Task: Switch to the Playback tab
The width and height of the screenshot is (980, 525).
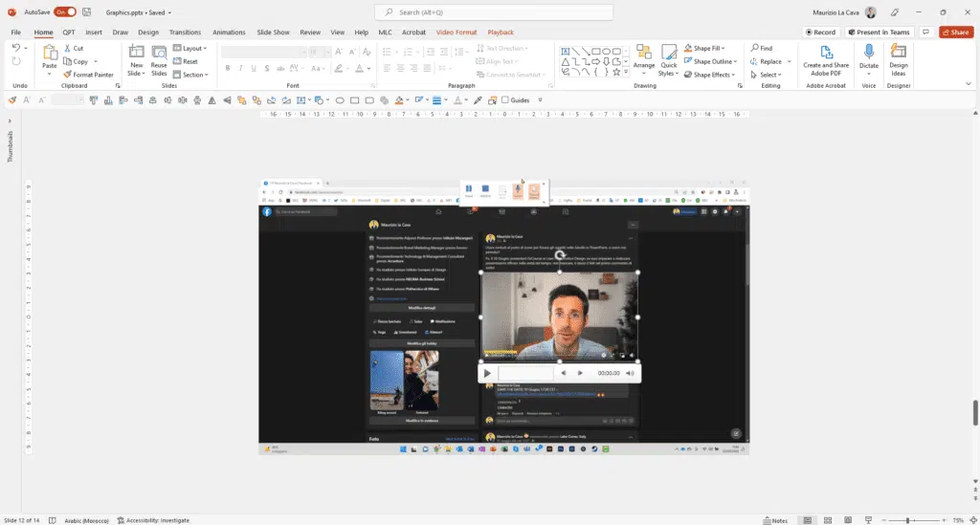Action: (501, 32)
